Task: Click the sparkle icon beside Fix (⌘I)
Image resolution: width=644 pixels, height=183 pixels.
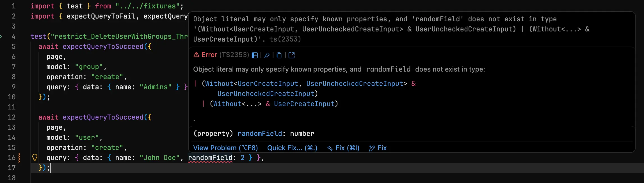Action: pos(330,148)
